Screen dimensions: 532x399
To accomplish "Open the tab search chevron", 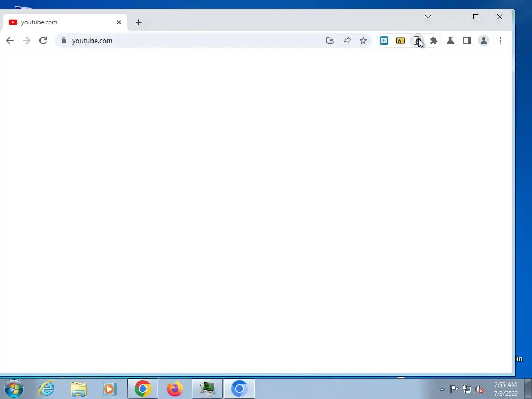I will tap(428, 17).
